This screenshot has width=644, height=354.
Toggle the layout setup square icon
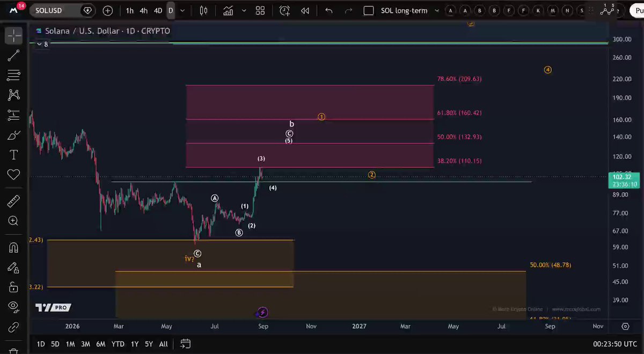369,11
